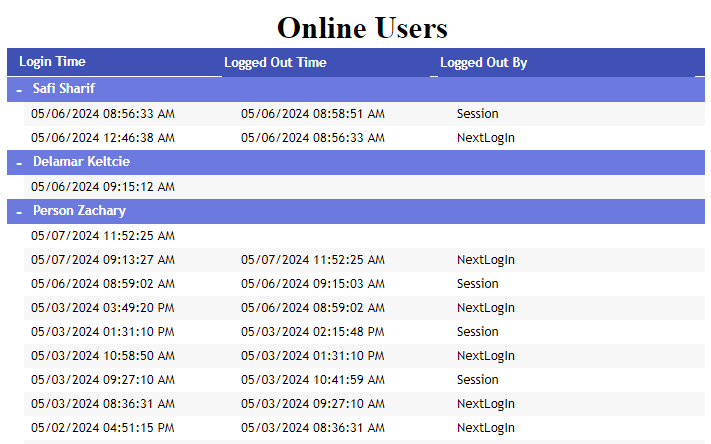This screenshot has height=444, width=711.
Task: Click logged out time 05/06/2024 09:15:03 AM
Action: pos(313,284)
